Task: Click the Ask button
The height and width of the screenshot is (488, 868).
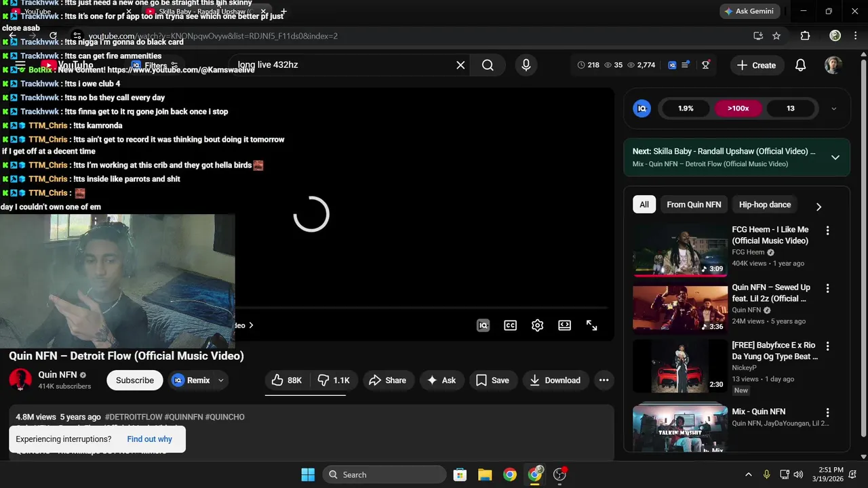Action: pos(441,380)
